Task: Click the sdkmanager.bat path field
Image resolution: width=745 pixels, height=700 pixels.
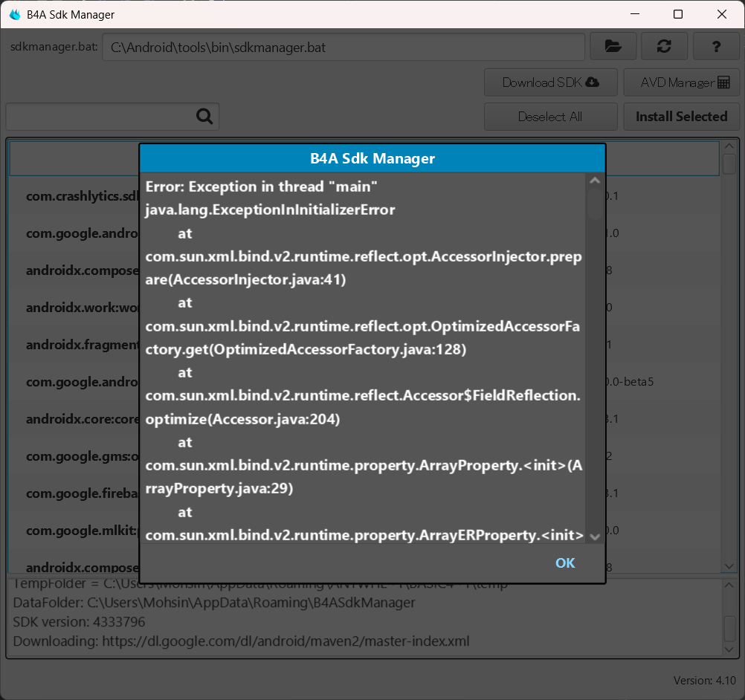Action: click(x=344, y=47)
